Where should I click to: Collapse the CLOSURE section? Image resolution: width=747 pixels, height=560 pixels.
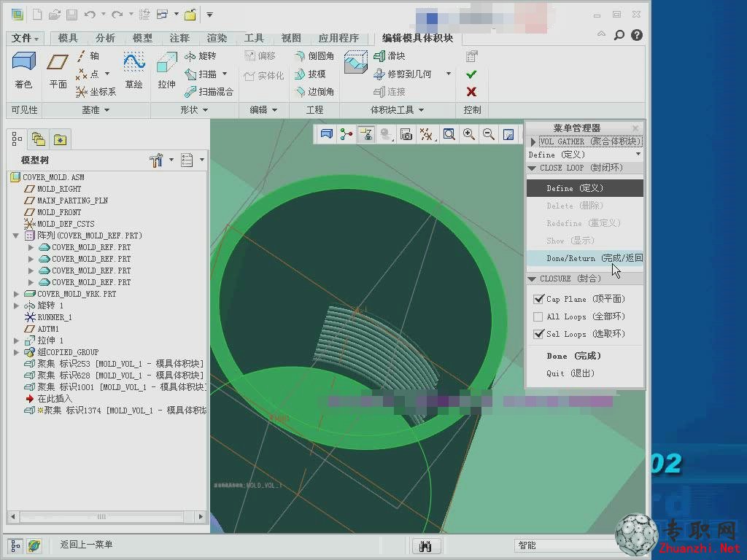532,279
